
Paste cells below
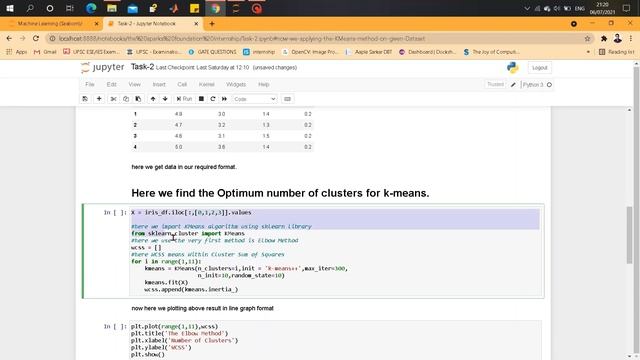(138, 99)
